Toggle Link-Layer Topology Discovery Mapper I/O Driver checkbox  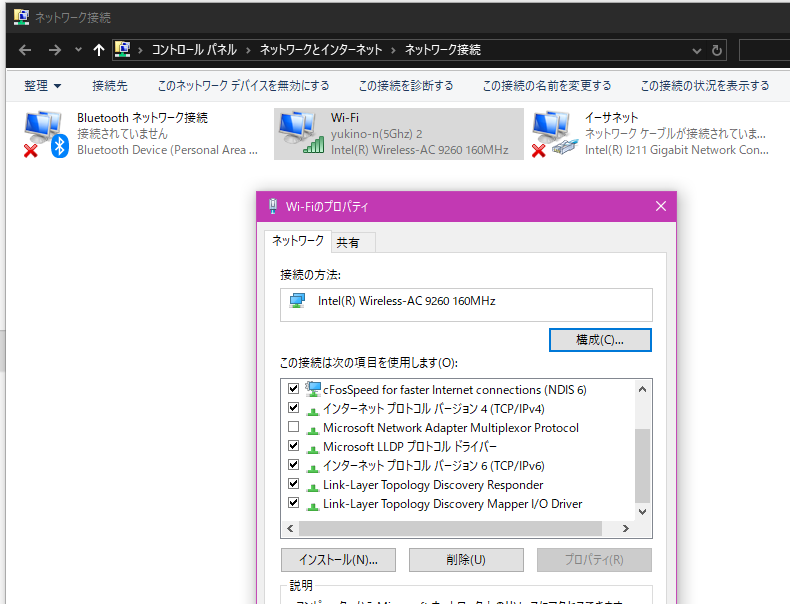coord(293,503)
